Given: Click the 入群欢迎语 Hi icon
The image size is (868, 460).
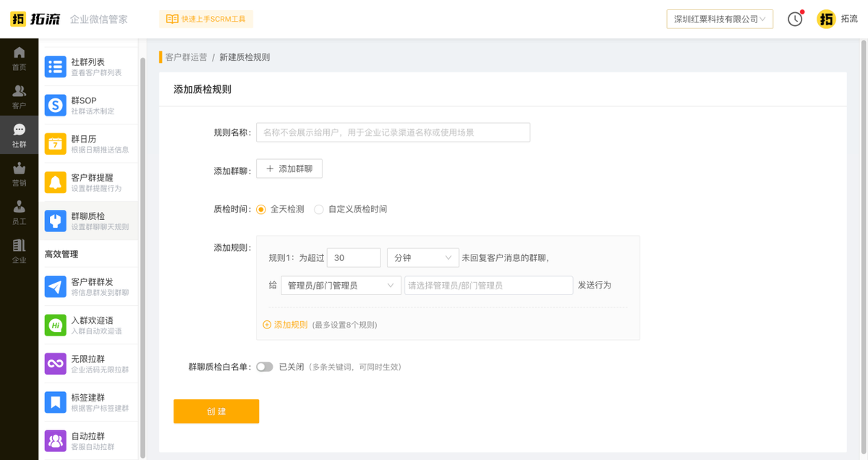Looking at the screenshot, I should (57, 324).
